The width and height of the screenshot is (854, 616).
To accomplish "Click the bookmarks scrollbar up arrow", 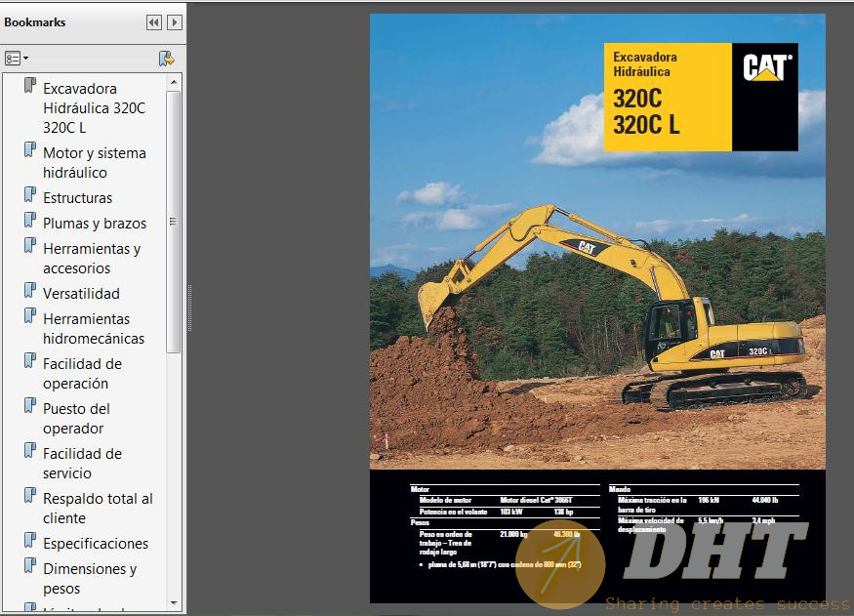I will (174, 82).
